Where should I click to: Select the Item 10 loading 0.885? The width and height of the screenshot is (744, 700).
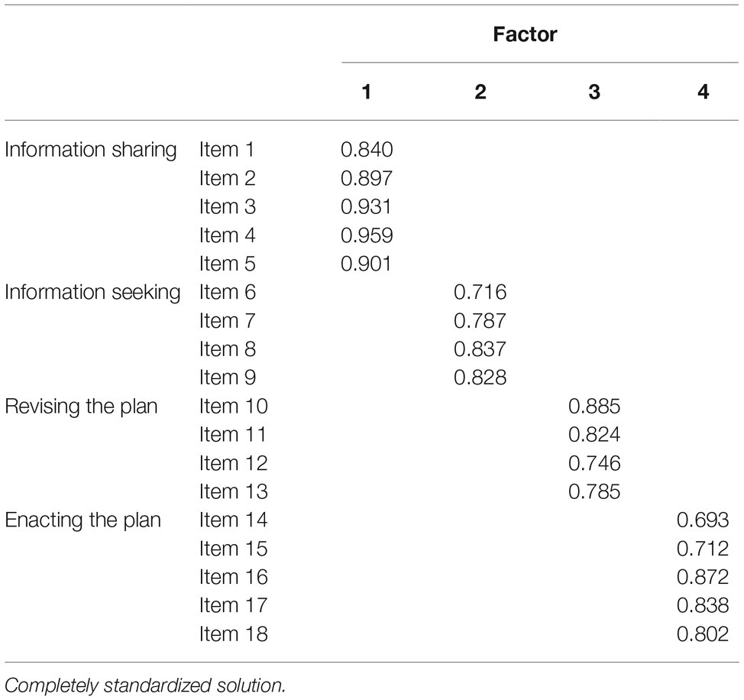pos(594,407)
